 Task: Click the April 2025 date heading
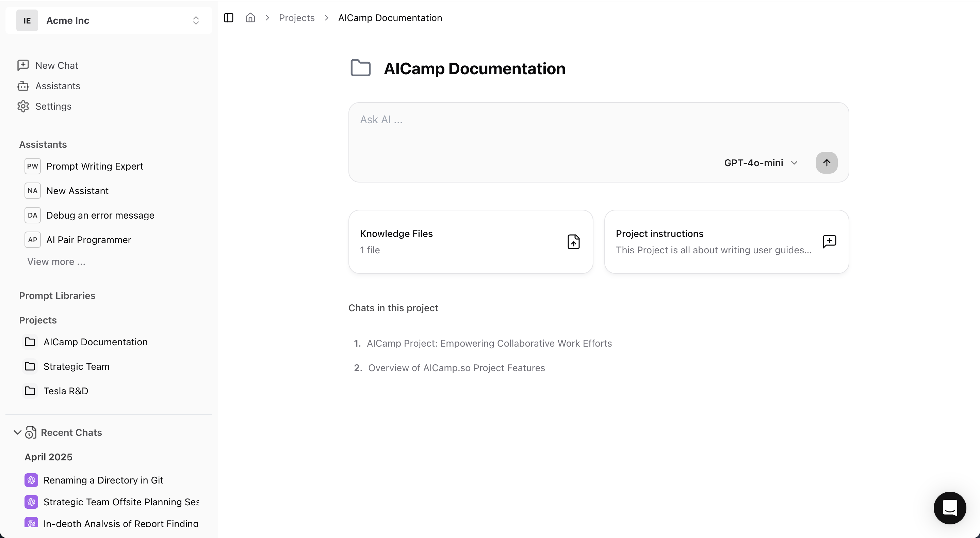click(x=48, y=457)
